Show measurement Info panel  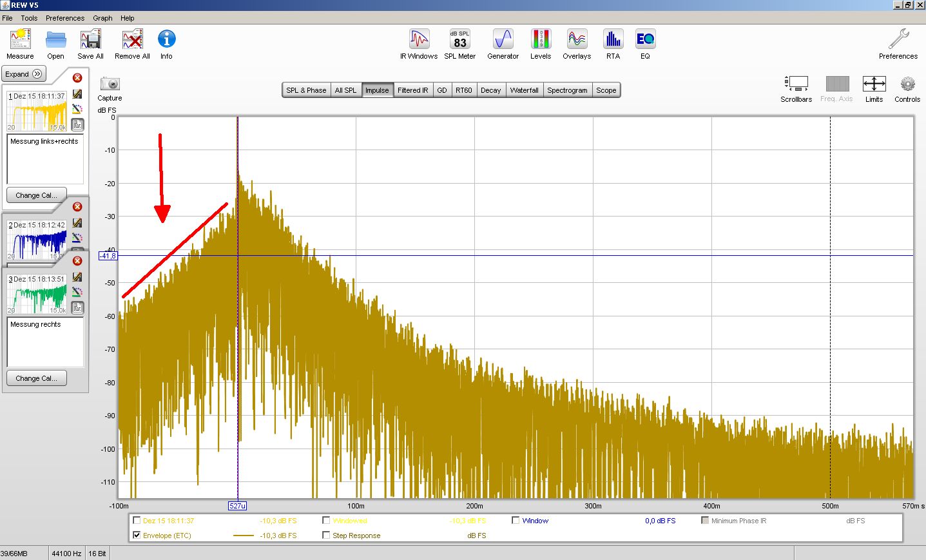click(166, 44)
